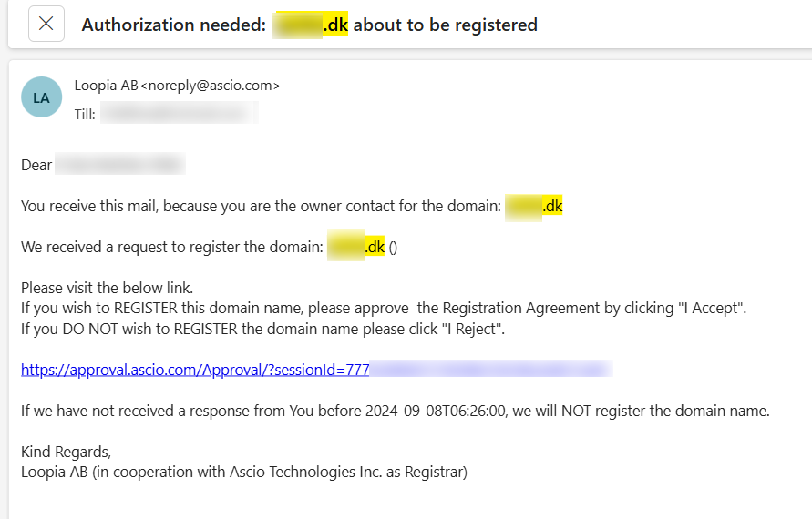Close the email with the X button
The image size is (812, 519).
tap(46, 24)
